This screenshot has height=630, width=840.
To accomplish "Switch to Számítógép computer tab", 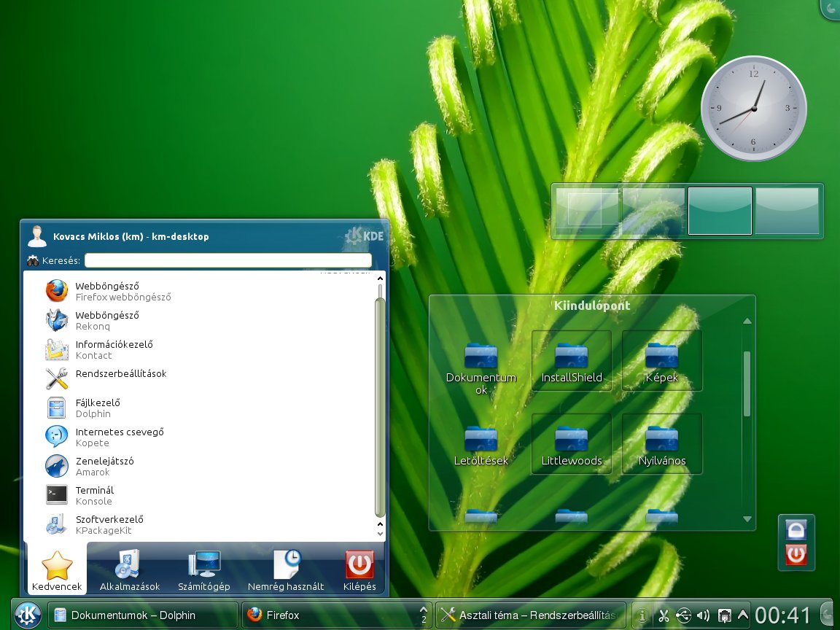I will point(204,570).
